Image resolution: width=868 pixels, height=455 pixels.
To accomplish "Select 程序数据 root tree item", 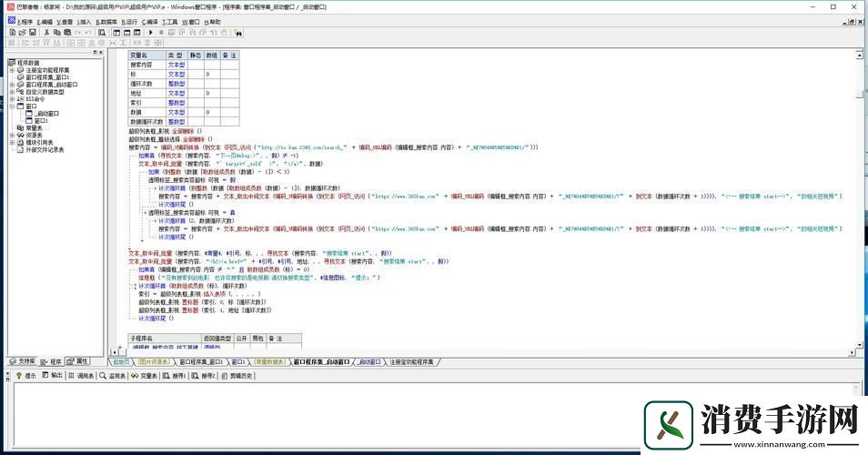I will coord(28,63).
